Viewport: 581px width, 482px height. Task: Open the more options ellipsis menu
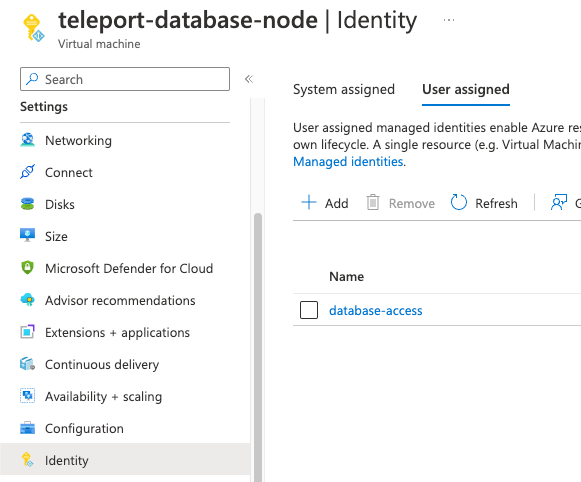(x=449, y=20)
